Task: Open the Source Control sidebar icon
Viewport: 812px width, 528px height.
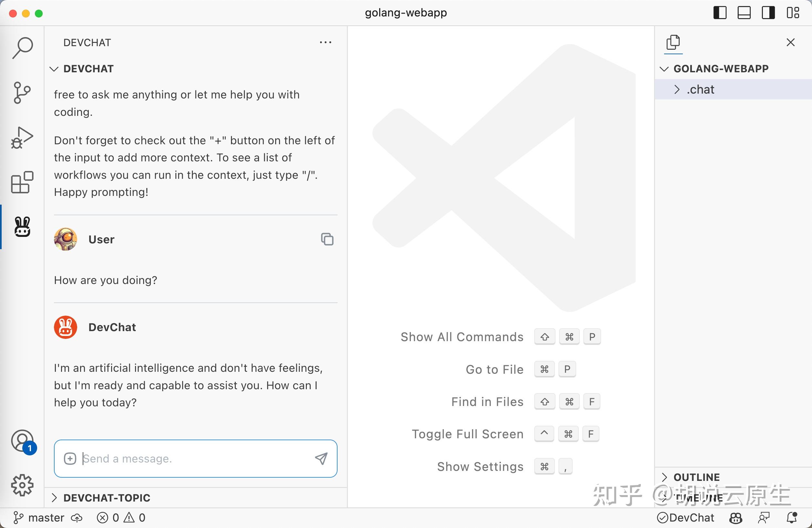Action: (22, 93)
